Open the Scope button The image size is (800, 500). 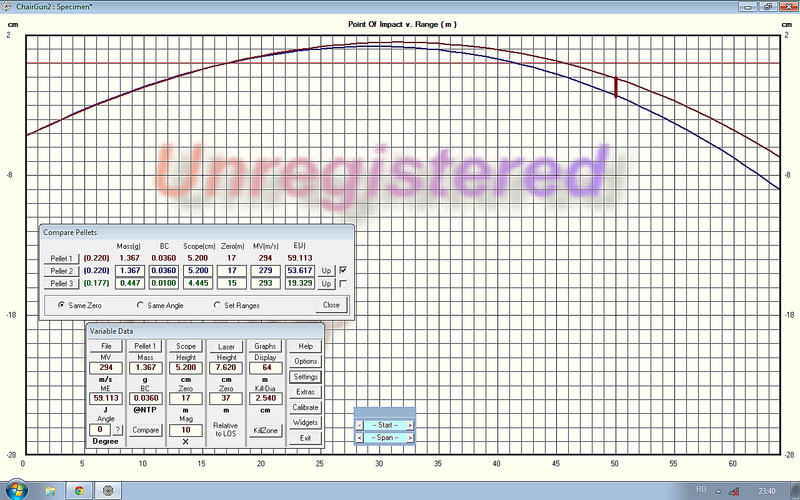point(186,346)
